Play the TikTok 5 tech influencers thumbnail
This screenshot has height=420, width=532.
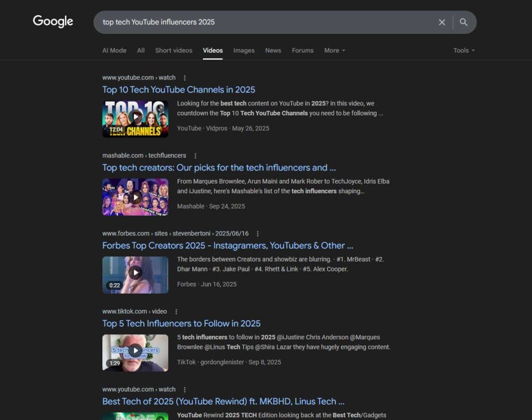136,353
